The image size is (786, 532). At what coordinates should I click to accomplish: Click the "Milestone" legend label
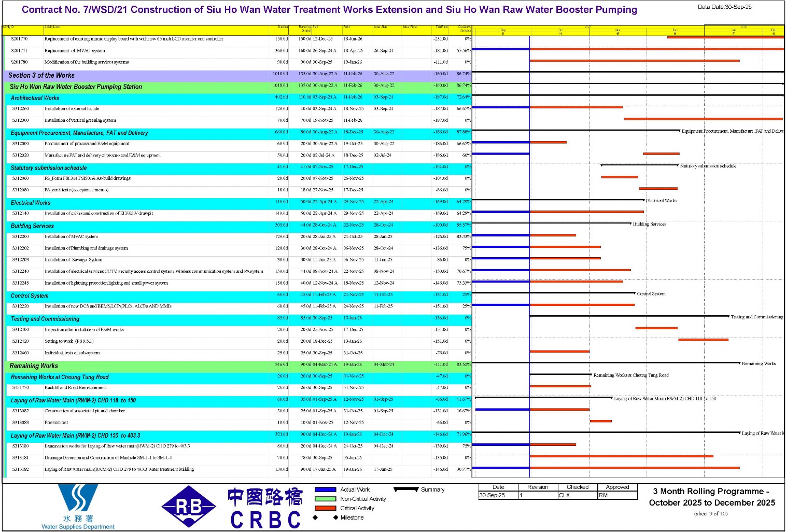click(x=352, y=517)
